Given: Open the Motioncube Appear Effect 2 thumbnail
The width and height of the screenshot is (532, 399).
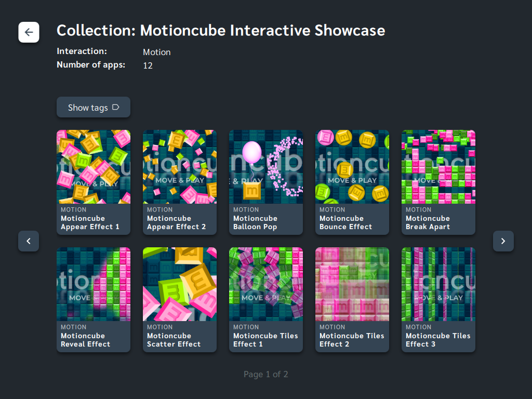Looking at the screenshot, I should pyautogui.click(x=179, y=167).
